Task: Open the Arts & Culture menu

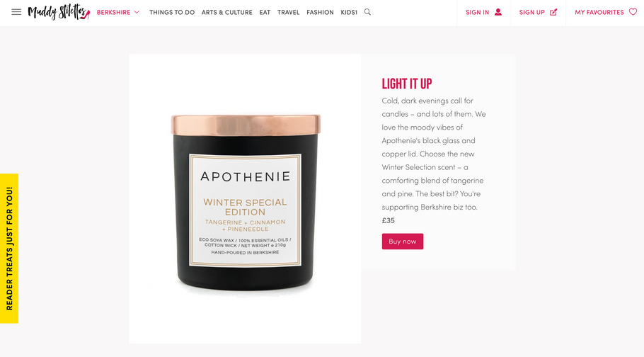Action: 226,12
